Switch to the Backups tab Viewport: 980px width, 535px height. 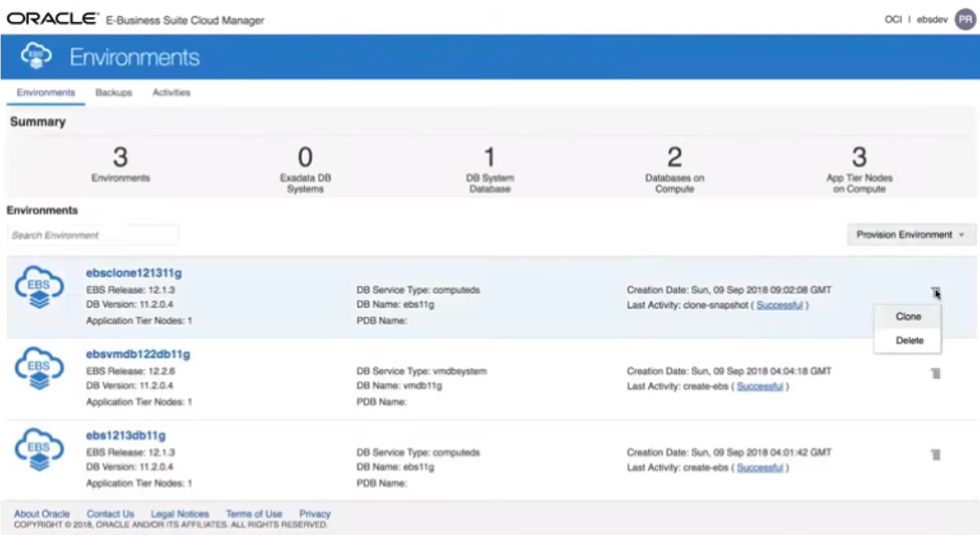point(114,92)
